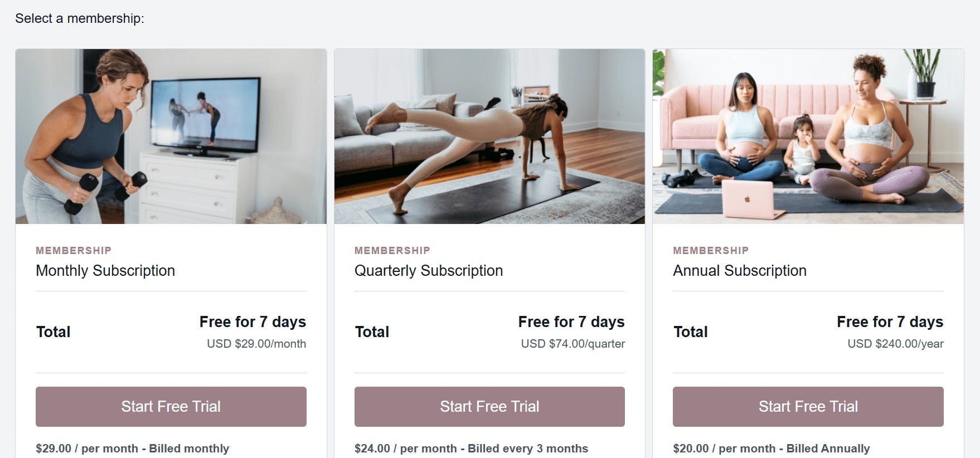Click the USD $74.00/quarter price text
The width and height of the screenshot is (980, 458).
coord(573,344)
